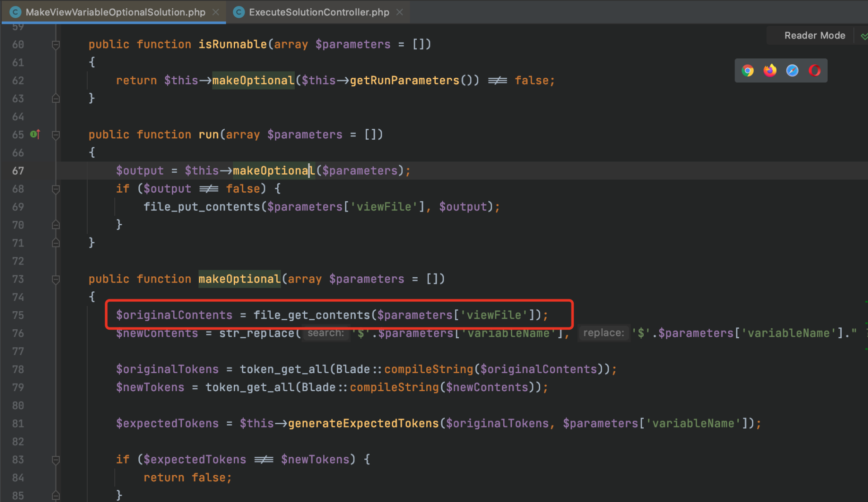This screenshot has width=868, height=502.
Task: Open page in Safari browser icon
Action: coord(792,71)
